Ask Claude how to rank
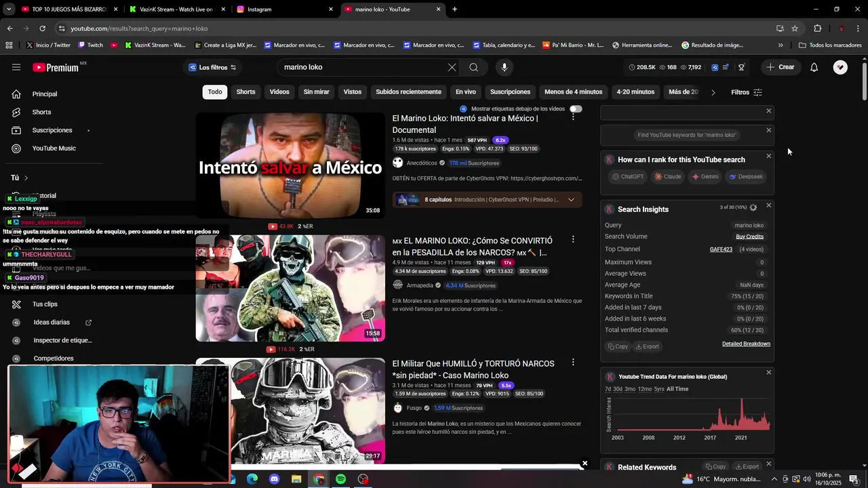The image size is (868, 488). [668, 177]
